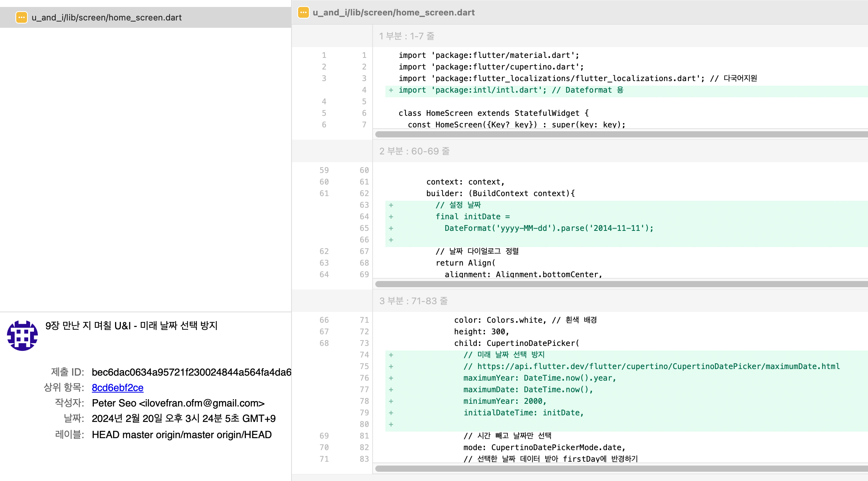The width and height of the screenshot is (868, 481).
Task: Click the plus marker beside 'final initDate ='
Action: (x=391, y=217)
